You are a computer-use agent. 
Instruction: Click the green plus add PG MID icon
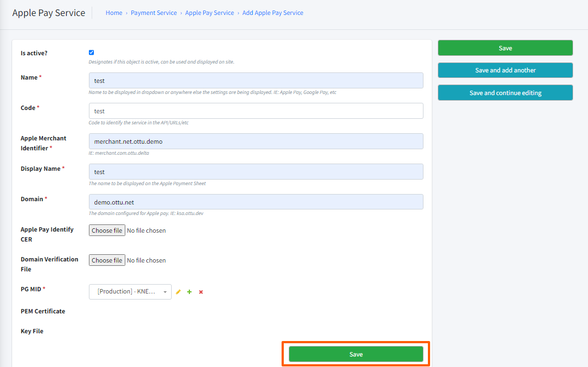189,292
